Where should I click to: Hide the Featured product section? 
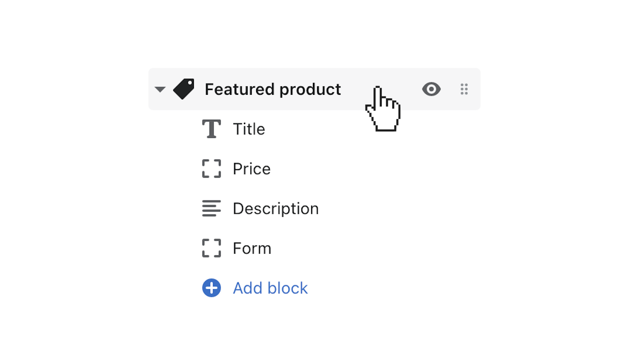431,89
